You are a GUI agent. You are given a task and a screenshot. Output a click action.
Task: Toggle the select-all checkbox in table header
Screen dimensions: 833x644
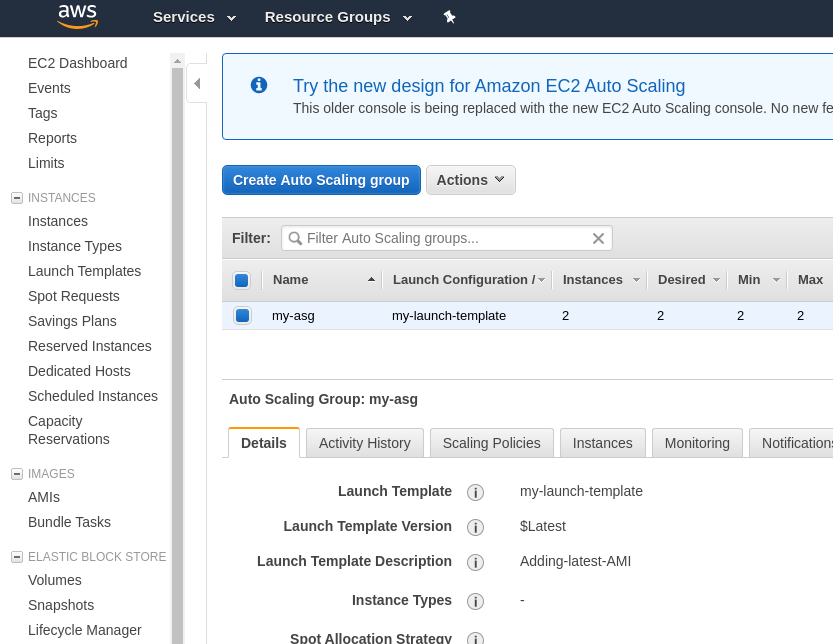coord(242,280)
